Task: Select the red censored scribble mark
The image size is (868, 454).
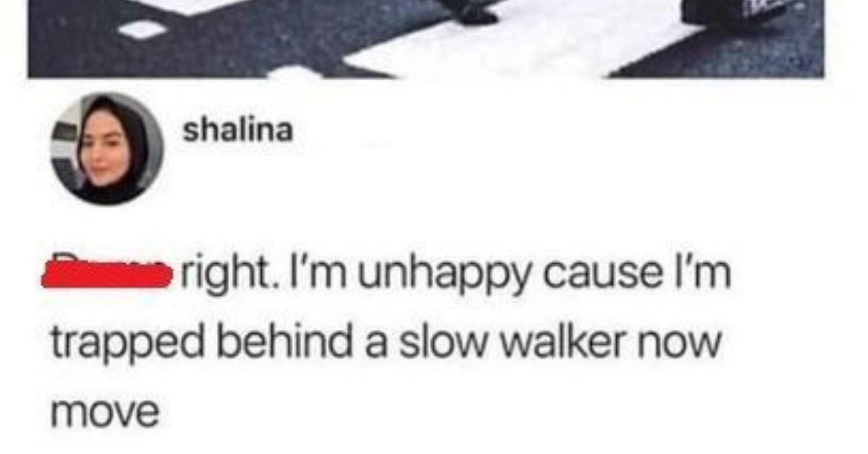Action: 107,275
